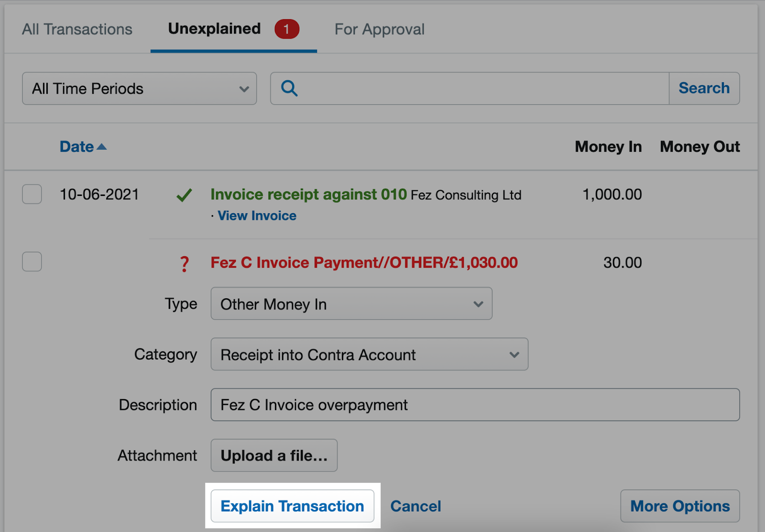Screen dimensions: 765x532
Task: Click the red question mark icon
Action: tap(185, 264)
